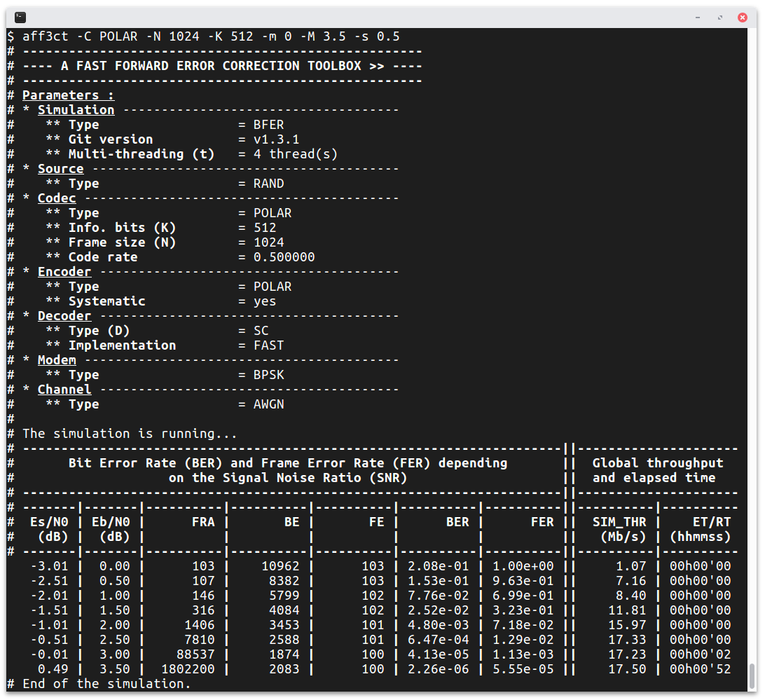The width and height of the screenshot is (765, 700).
Task: Click the underlined Parameters heading
Action: [69, 95]
